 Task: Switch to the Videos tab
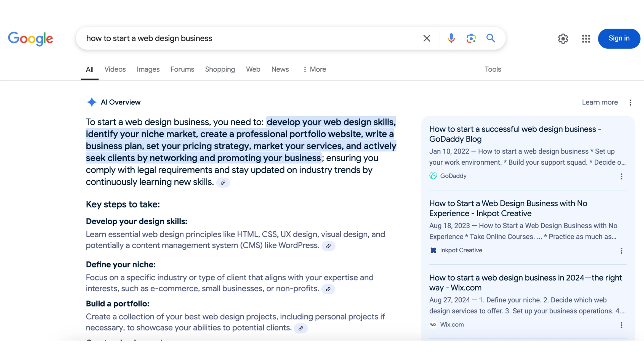tap(115, 69)
